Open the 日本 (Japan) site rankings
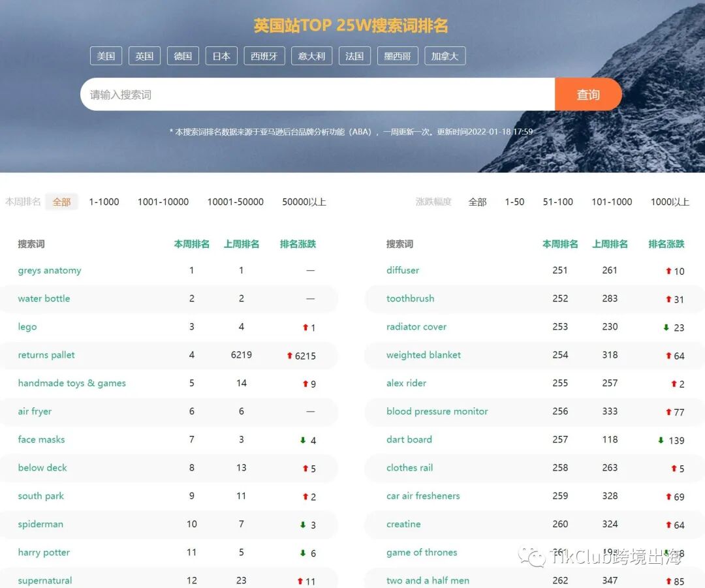The width and height of the screenshot is (705, 588). pos(221,55)
